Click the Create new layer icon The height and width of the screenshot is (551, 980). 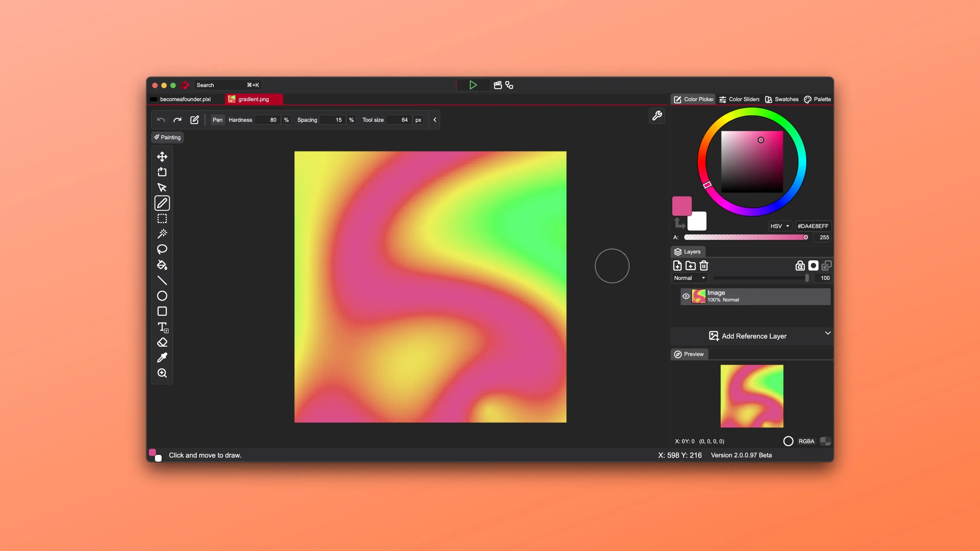click(677, 265)
